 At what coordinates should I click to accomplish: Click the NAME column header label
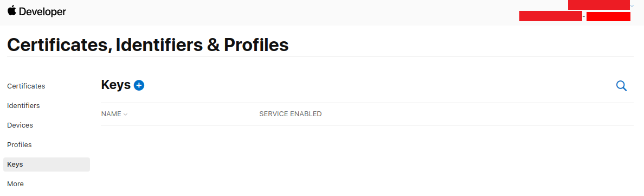coord(111,114)
